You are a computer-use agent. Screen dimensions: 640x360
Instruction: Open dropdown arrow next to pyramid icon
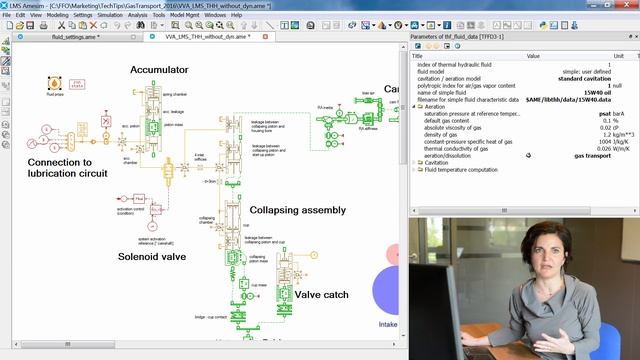click(389, 25)
